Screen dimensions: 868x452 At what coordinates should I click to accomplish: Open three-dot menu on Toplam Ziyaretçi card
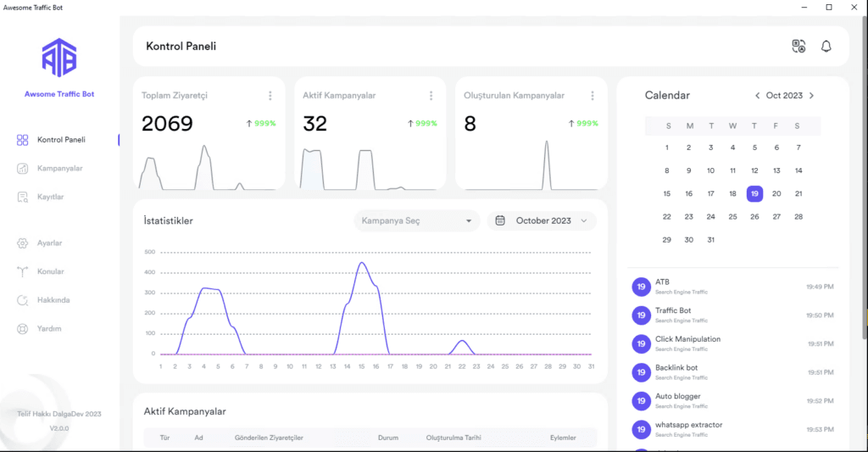(x=270, y=96)
